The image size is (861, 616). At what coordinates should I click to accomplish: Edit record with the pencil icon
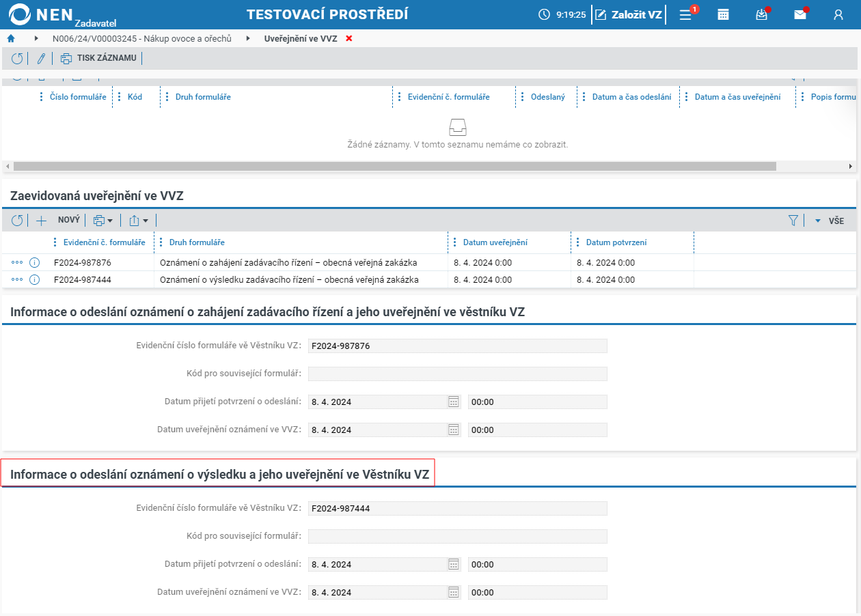(41, 58)
